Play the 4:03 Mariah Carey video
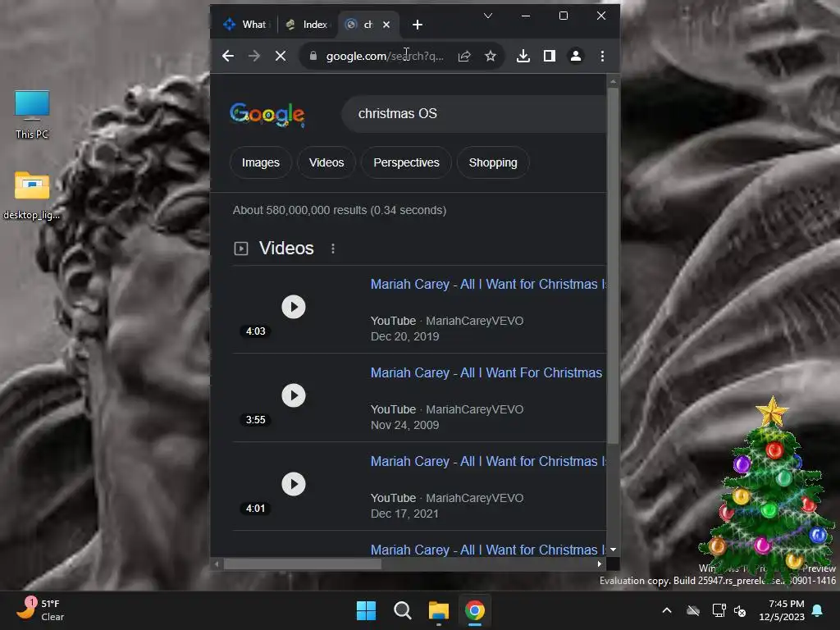Screen dimensions: 840x630 click(x=294, y=307)
